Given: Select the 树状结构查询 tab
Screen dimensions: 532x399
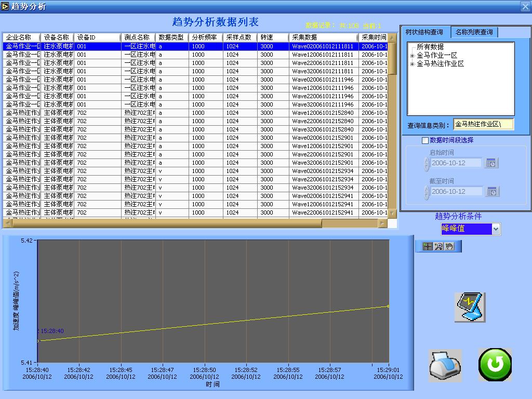Looking at the screenshot, I should (426, 32).
